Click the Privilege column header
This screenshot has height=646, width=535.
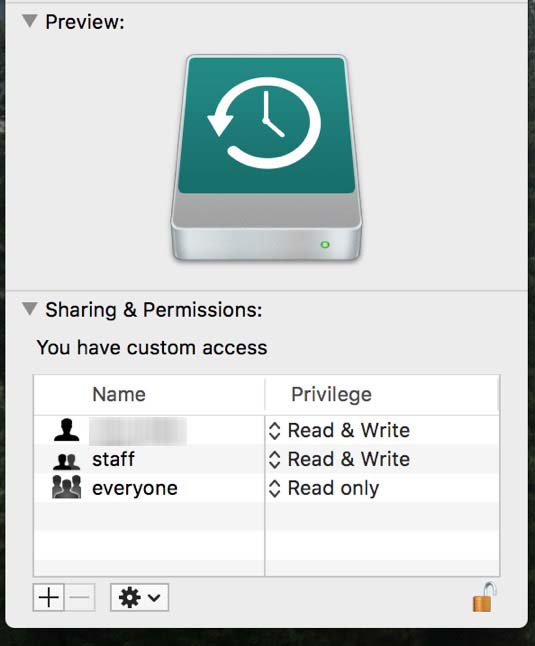pyautogui.click(x=382, y=395)
